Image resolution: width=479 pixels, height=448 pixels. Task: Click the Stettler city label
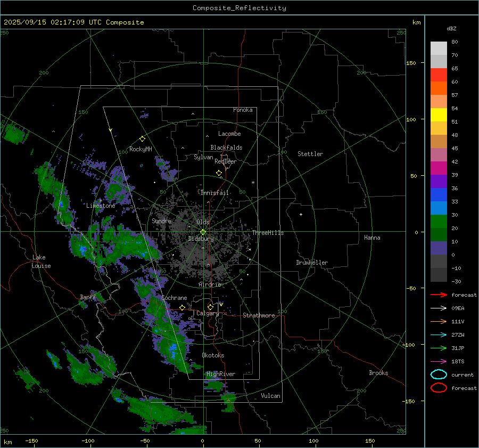point(310,154)
